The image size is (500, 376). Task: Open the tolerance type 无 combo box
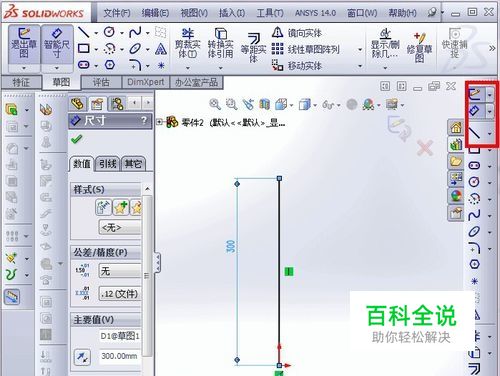tap(120, 270)
